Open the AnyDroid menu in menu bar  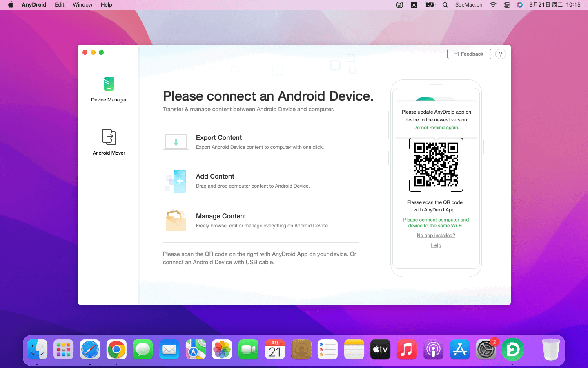tap(34, 5)
